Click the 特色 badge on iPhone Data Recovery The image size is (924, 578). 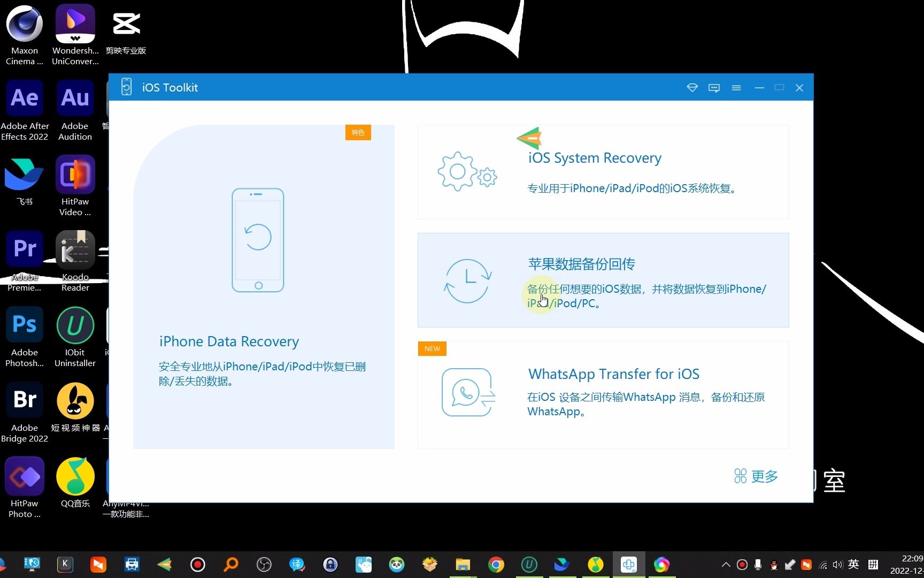tap(358, 132)
